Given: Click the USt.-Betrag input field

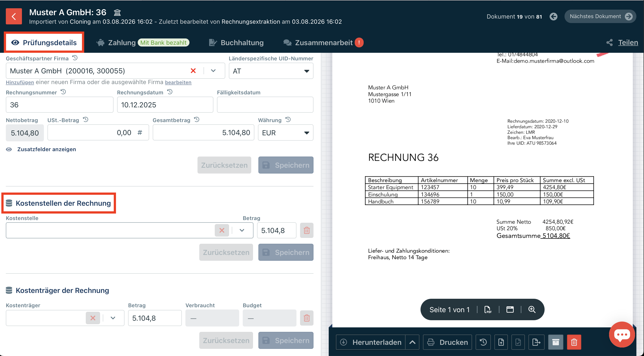Looking at the screenshot, I should pyautogui.click(x=98, y=133).
